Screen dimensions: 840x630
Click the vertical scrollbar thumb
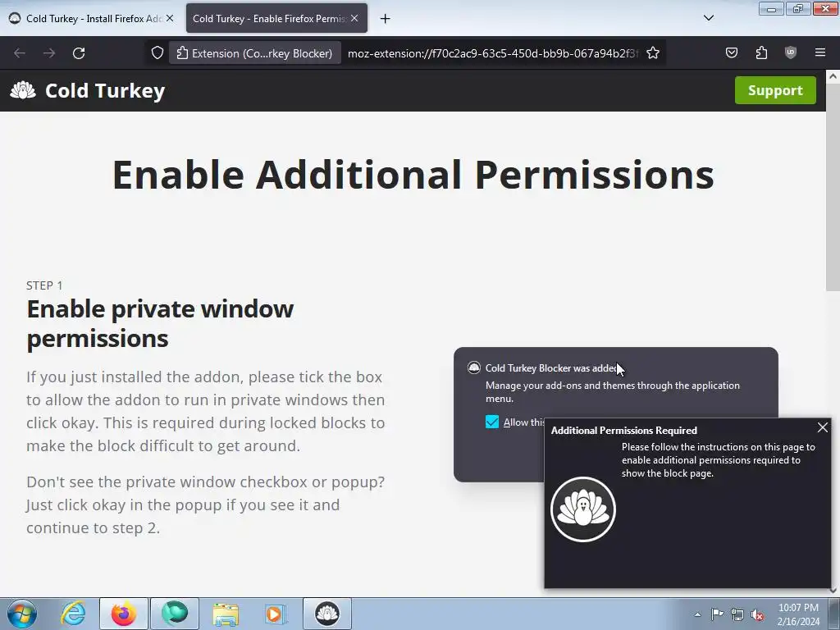pos(833,188)
